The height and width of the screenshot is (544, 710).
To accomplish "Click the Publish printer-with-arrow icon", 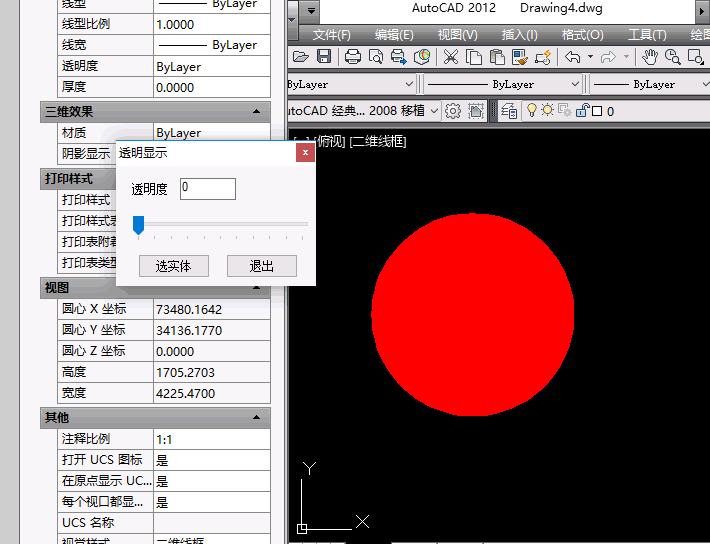I will [398, 57].
